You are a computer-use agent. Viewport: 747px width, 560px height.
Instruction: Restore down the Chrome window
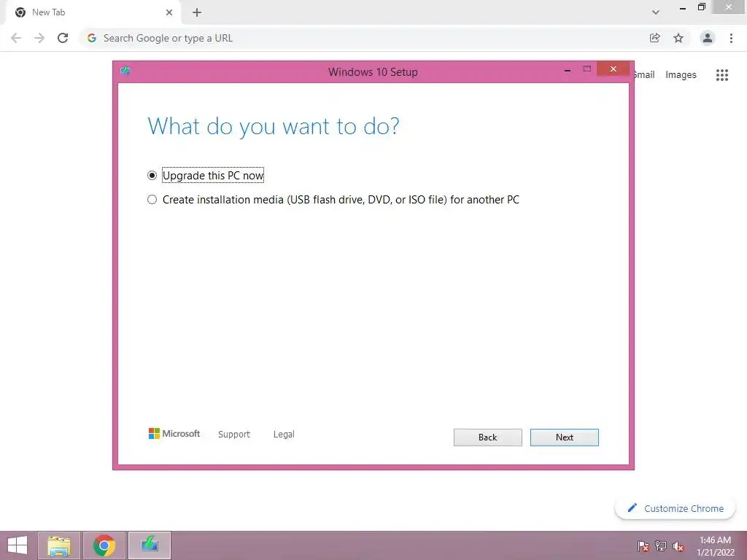701,7
